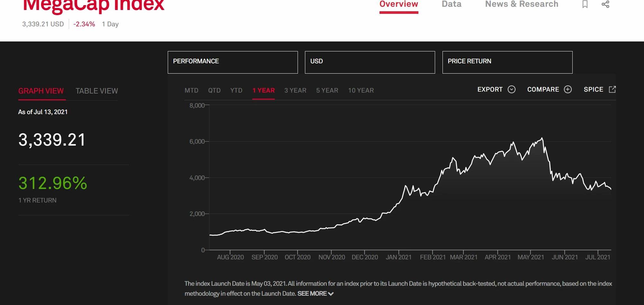Screen dimensions: 644x305
Task: Open the News & Research tab
Action: tap(522, 4)
